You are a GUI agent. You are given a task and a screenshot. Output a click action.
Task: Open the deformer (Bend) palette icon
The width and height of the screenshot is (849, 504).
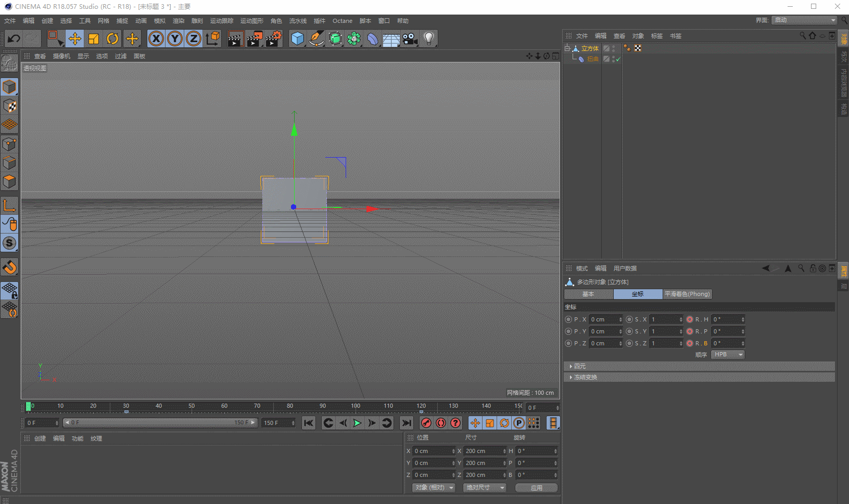[373, 38]
